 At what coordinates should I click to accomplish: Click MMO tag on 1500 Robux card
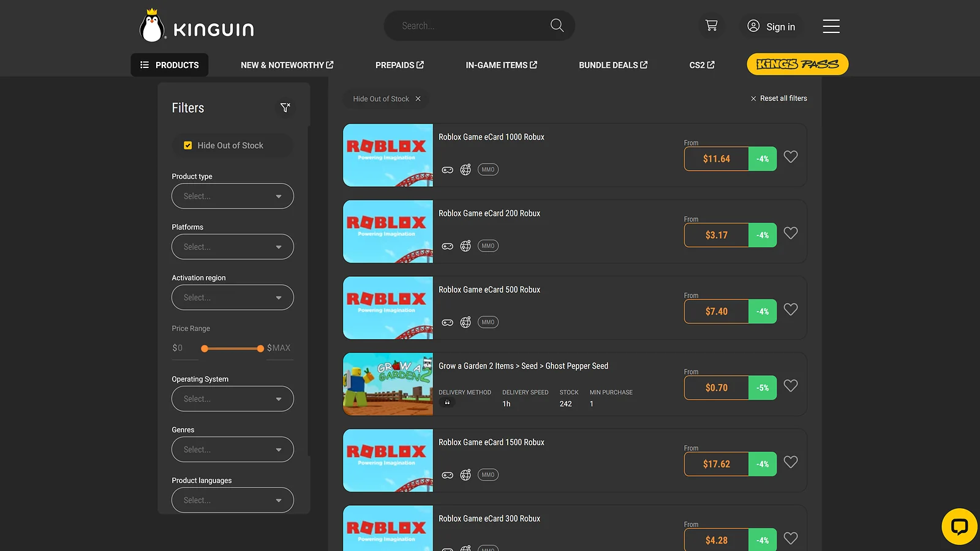[488, 475]
